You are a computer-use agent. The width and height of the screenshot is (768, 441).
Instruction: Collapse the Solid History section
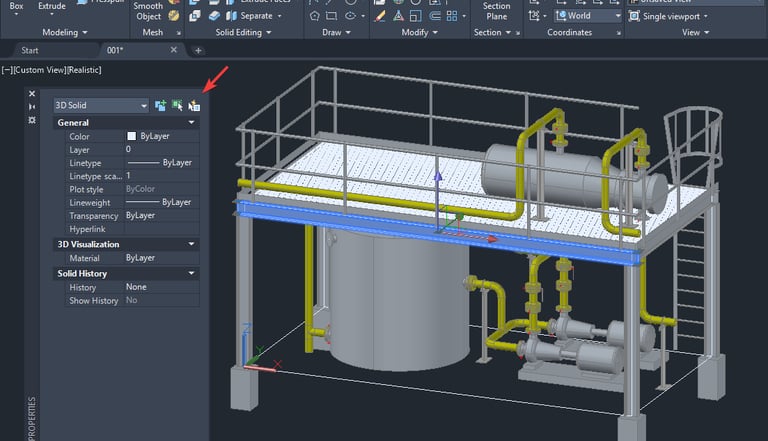coord(191,273)
